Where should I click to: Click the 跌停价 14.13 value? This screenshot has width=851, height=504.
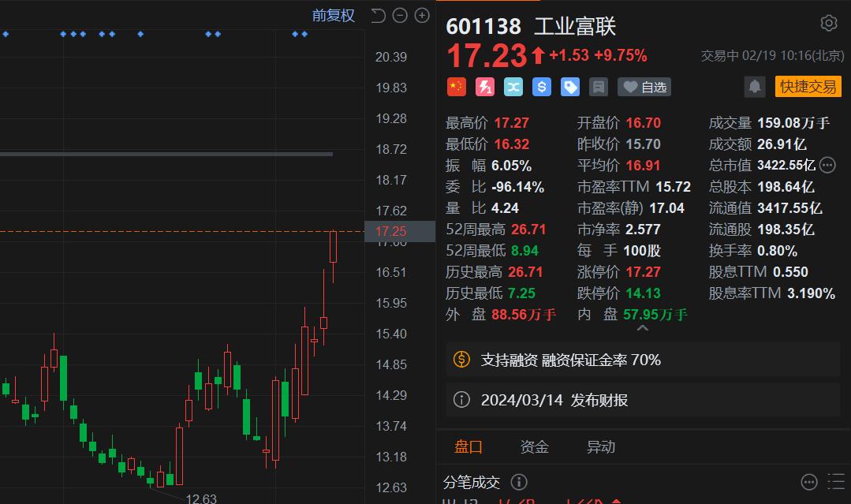tap(643, 293)
